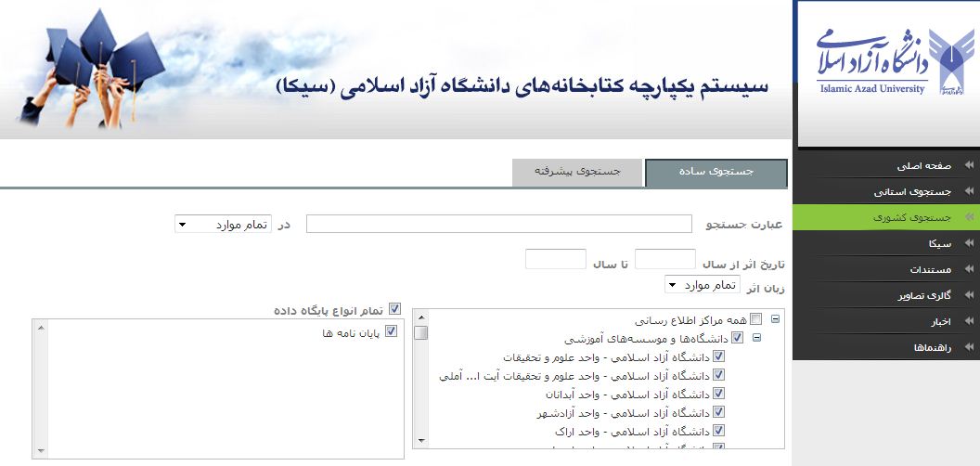Viewport: 980px width, 466px height.
Task: Click the centers list scrollbar thumb
Action: coord(421,332)
